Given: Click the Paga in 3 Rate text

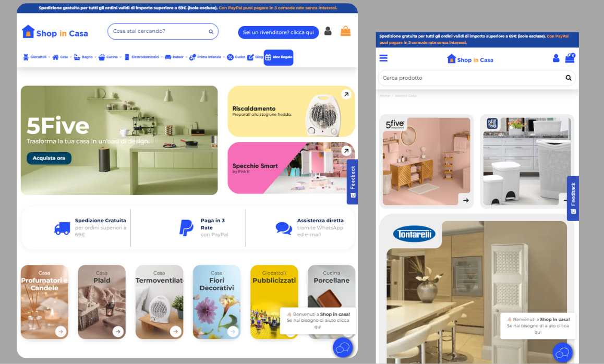Looking at the screenshot, I should point(213,224).
